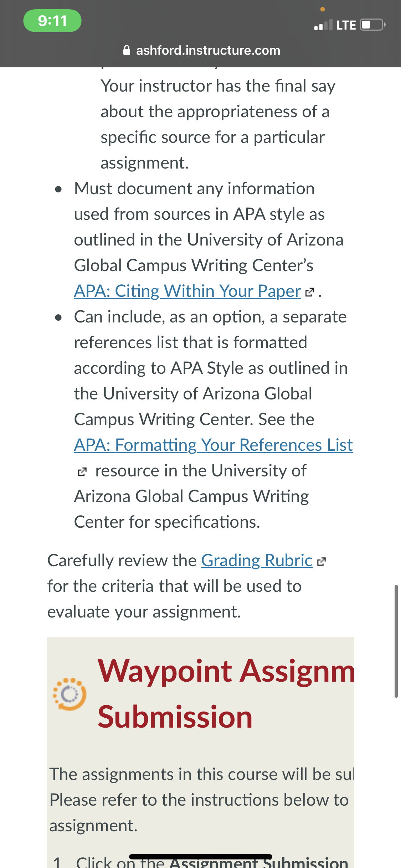The image size is (401, 868).
Task: Tap the Waypoint circular logo icon
Action: click(x=70, y=694)
